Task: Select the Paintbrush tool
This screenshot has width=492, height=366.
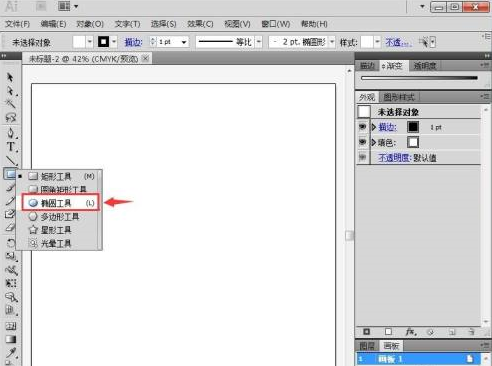Action: [10, 187]
